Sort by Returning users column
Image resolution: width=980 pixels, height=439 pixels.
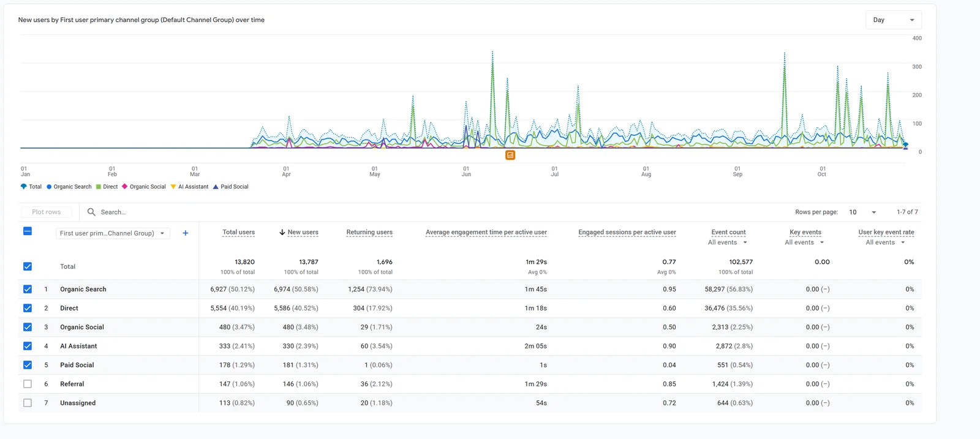(x=369, y=232)
